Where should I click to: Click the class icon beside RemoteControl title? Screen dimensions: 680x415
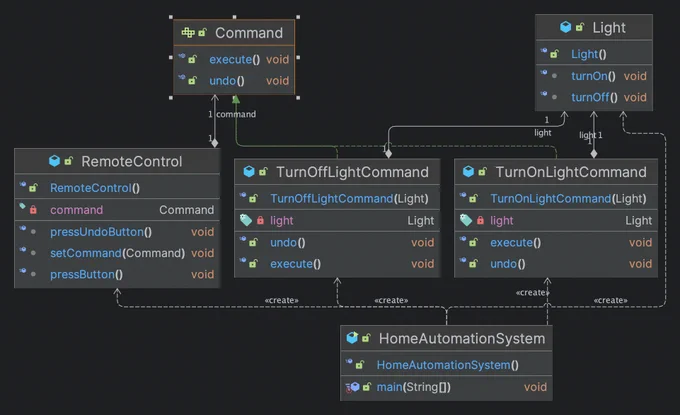point(54,161)
